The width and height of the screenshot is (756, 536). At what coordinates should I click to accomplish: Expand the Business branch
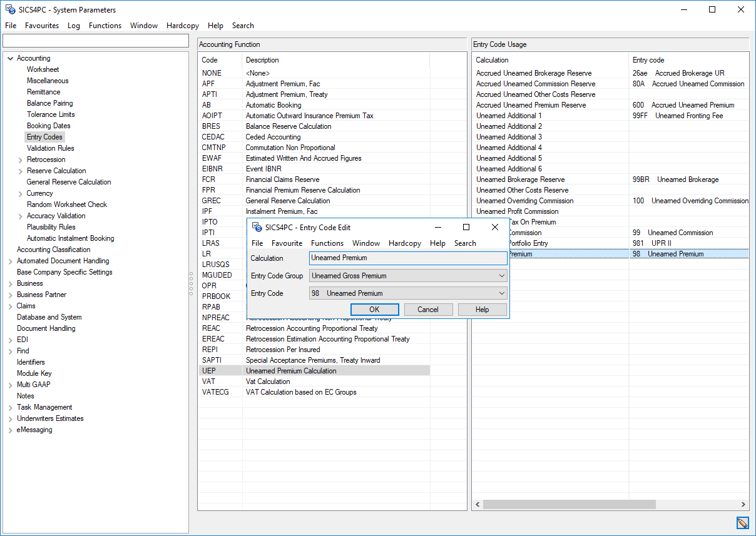[x=10, y=283]
